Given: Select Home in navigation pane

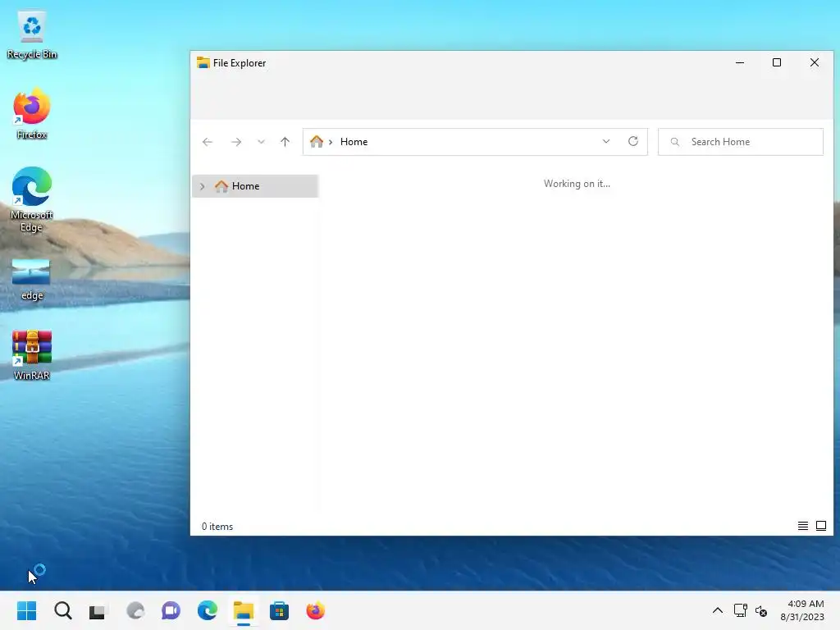Looking at the screenshot, I should click(255, 186).
